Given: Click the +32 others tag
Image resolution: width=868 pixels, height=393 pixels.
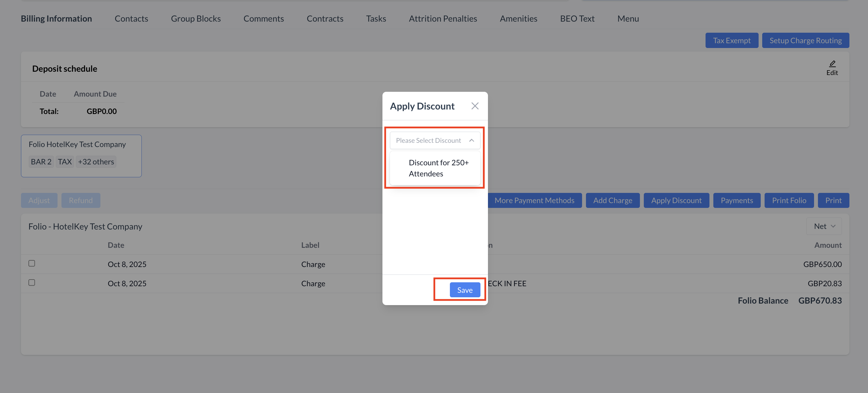Looking at the screenshot, I should point(96,162).
